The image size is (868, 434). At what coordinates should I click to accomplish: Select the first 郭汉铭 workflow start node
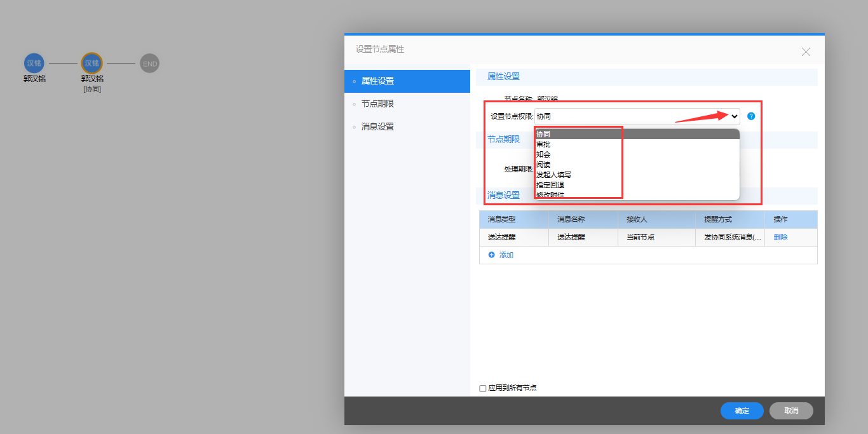34,64
